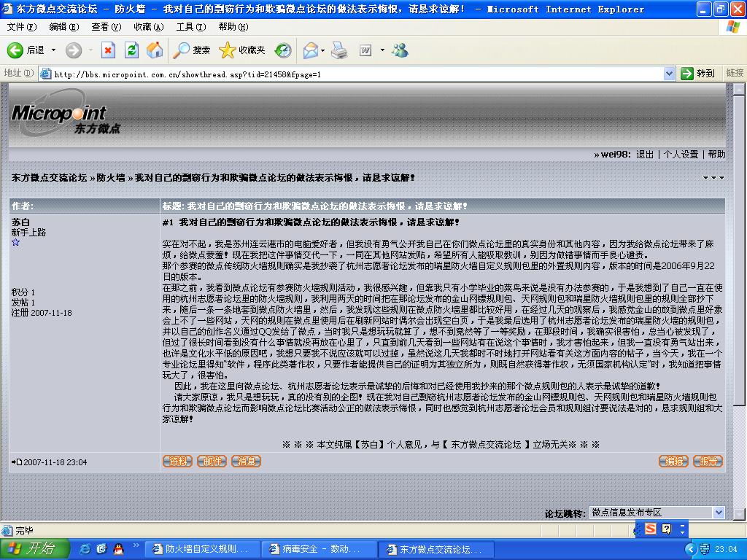This screenshot has width=747, height=560.
Task: Refresh the page with green arrows icon
Action: pos(131,50)
